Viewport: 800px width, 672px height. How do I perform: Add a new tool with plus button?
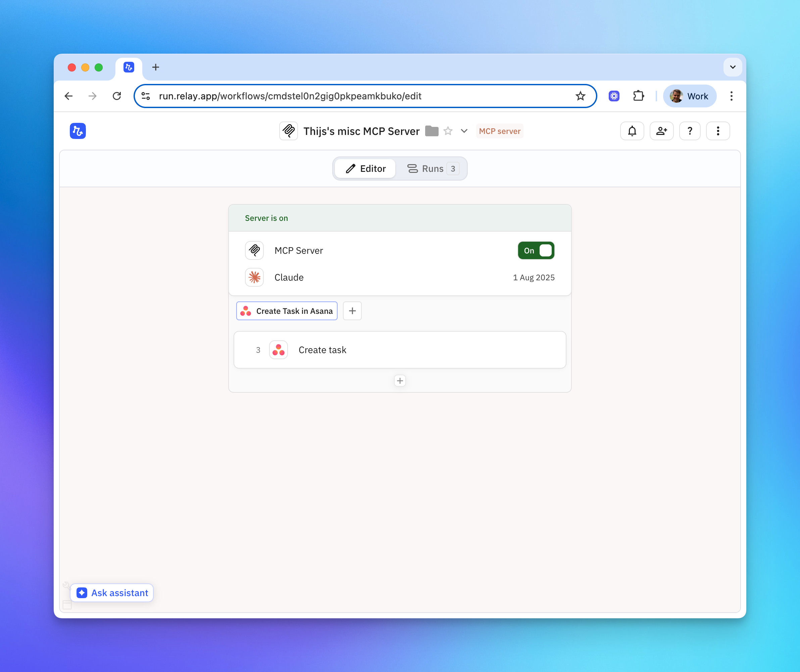click(x=352, y=311)
